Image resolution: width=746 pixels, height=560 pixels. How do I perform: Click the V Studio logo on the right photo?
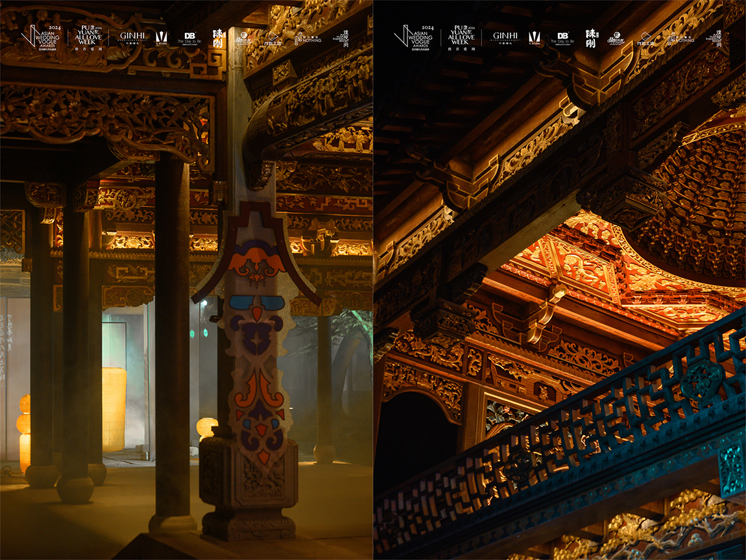535,38
